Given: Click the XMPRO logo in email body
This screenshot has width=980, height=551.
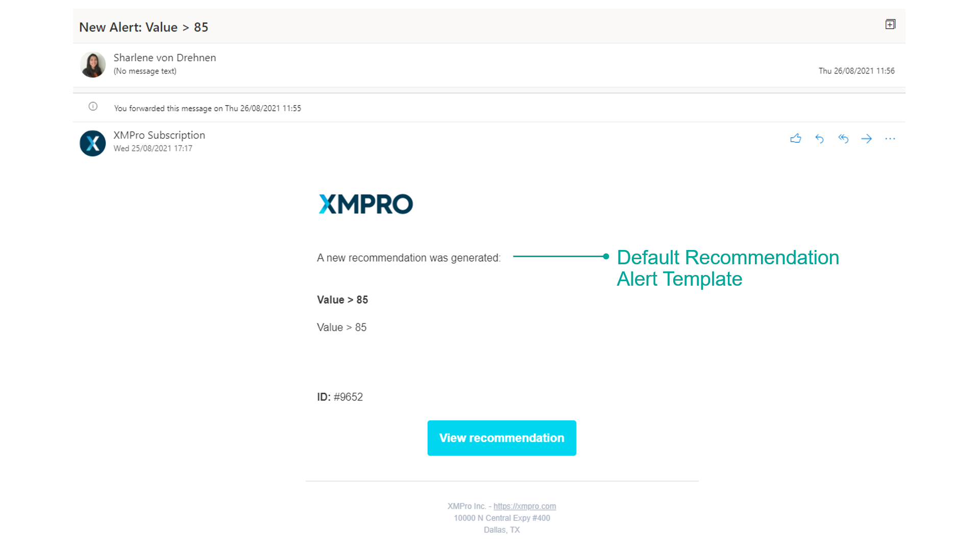Looking at the screenshot, I should pos(365,204).
